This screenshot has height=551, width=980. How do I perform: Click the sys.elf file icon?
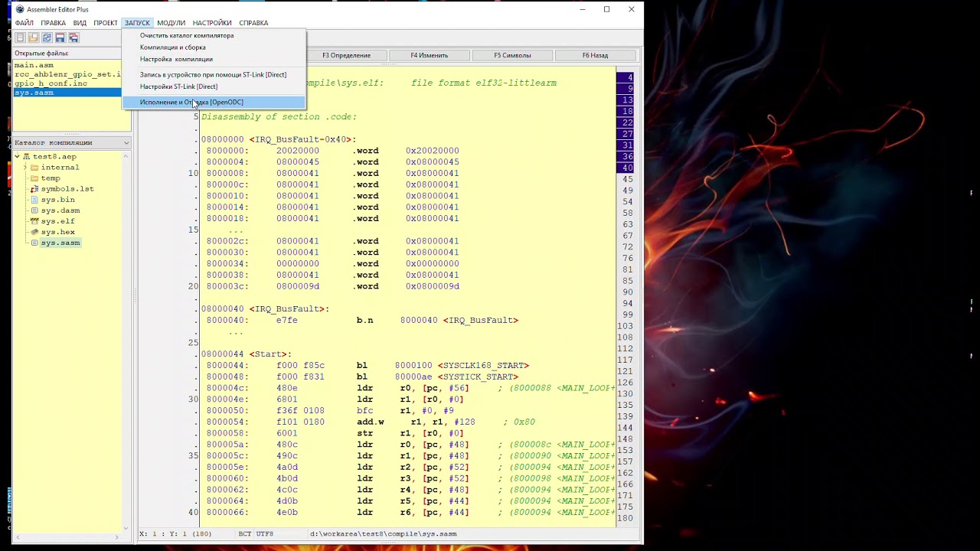click(x=34, y=220)
